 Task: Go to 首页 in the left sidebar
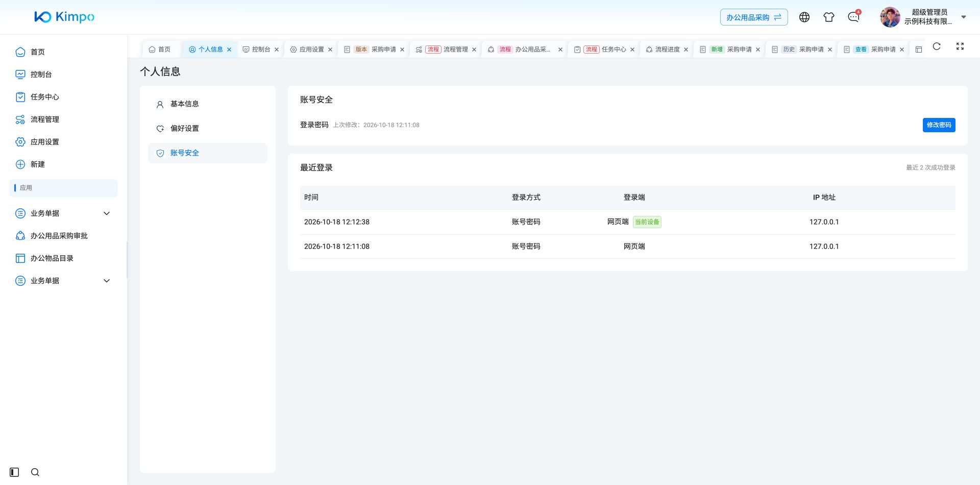coord(63,52)
